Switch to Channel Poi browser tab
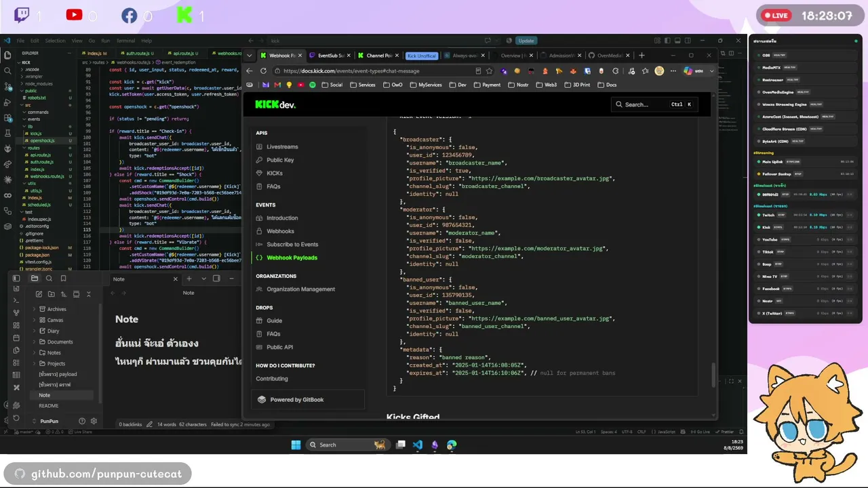The image size is (868, 488). 377,56
